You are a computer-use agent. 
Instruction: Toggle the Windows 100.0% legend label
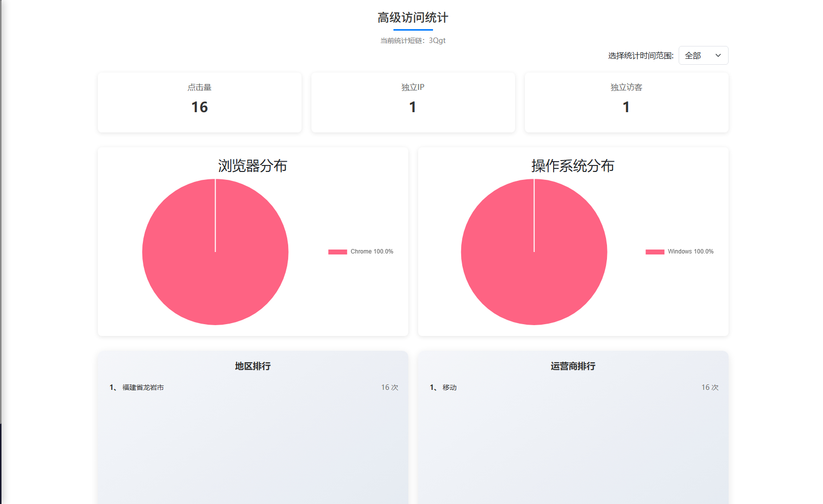[691, 252]
